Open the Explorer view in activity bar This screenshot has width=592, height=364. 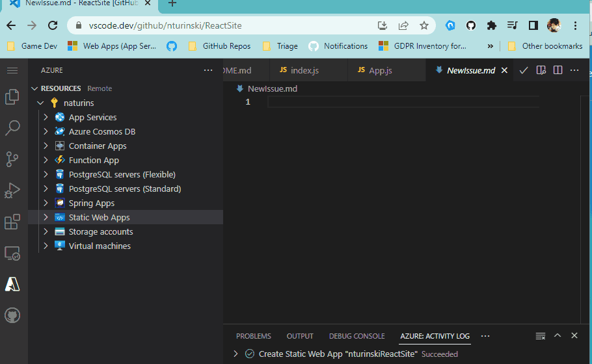click(x=12, y=97)
